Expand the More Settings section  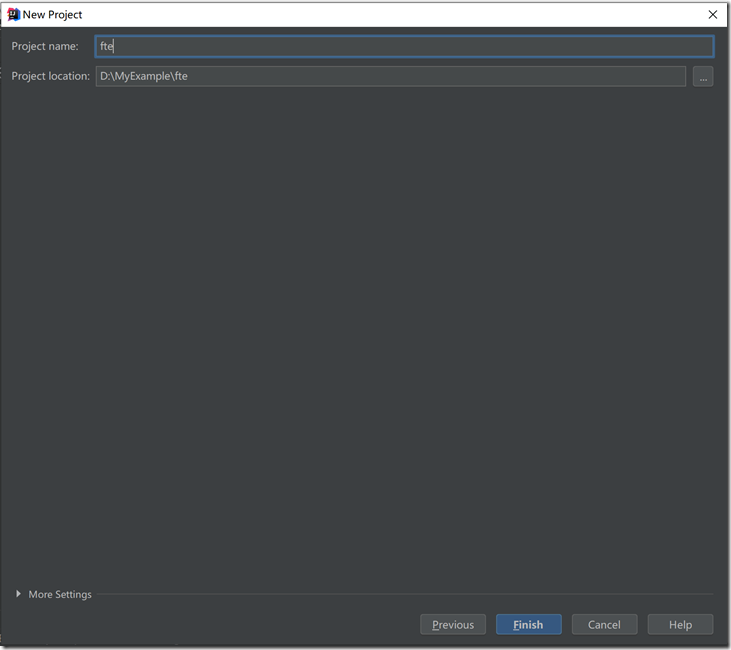53,594
